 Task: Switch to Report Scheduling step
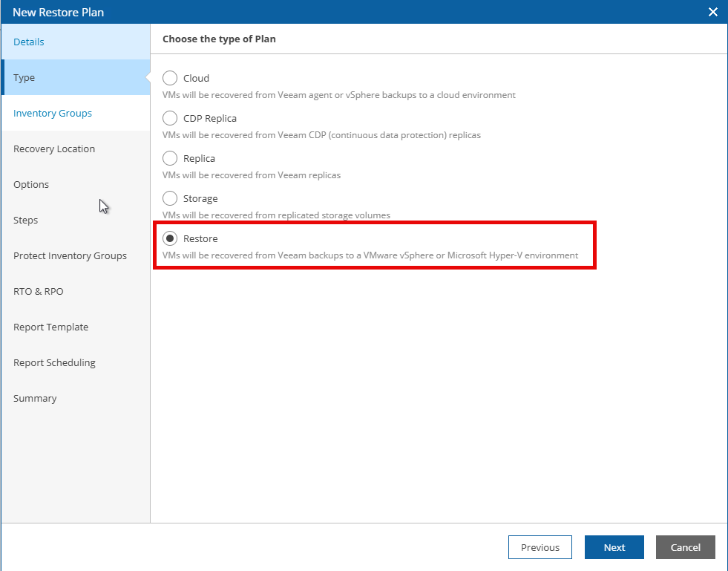coord(54,362)
